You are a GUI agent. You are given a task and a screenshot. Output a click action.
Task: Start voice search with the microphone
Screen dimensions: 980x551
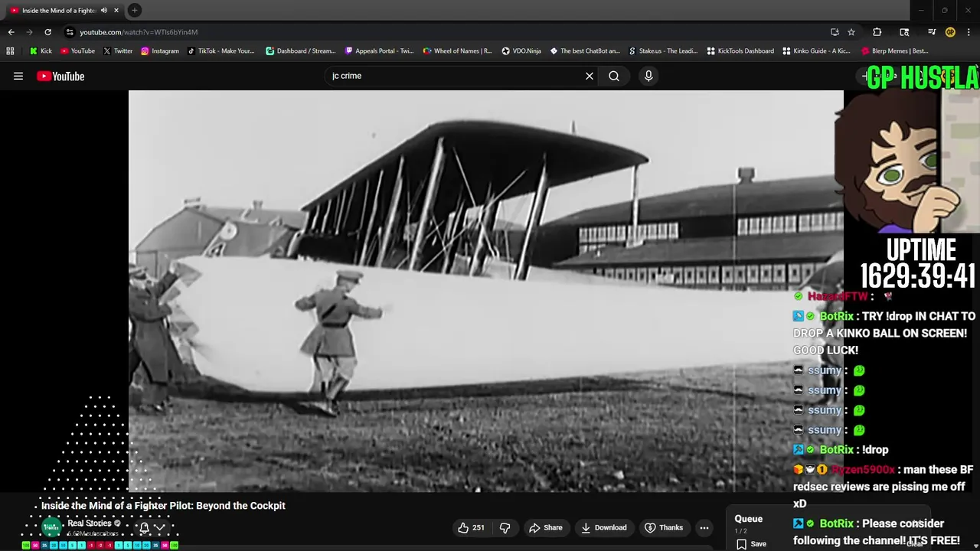tap(648, 76)
